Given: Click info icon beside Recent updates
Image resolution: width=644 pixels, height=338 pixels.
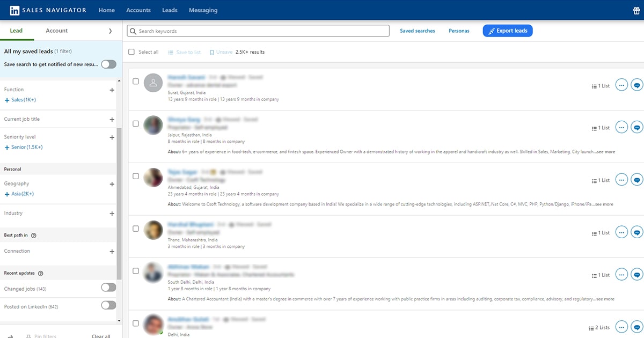Looking at the screenshot, I should 41,273.
